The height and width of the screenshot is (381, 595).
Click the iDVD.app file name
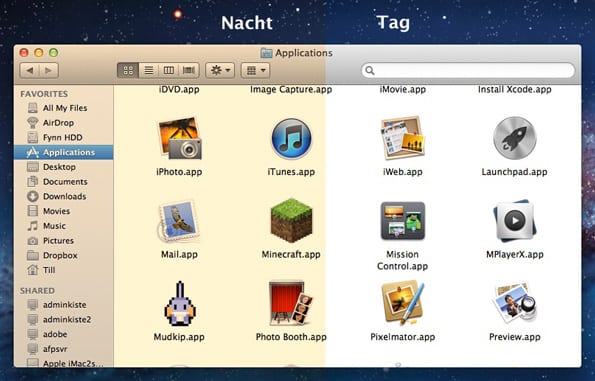coord(179,90)
